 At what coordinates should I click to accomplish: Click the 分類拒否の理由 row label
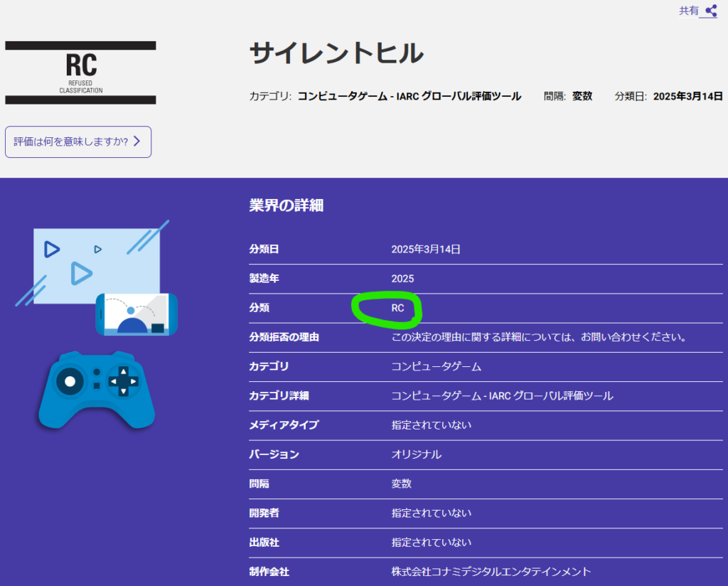(284, 337)
